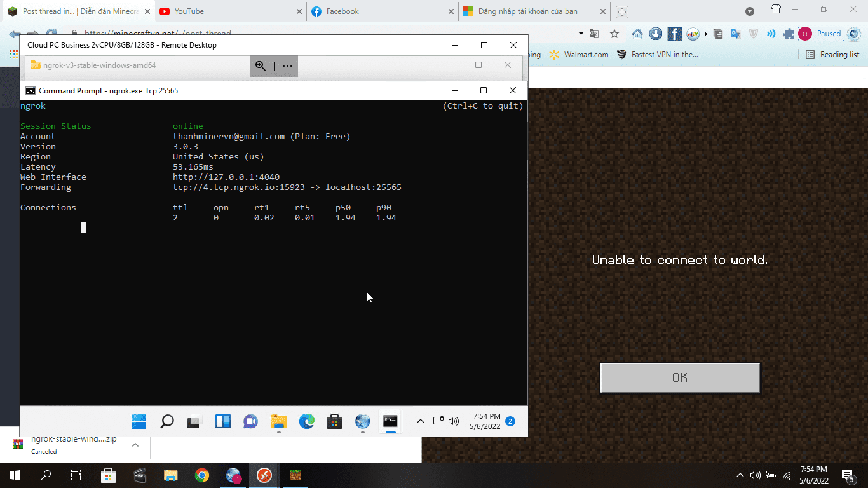
Task: Switch to the Facebook tab
Action: tap(382, 11)
